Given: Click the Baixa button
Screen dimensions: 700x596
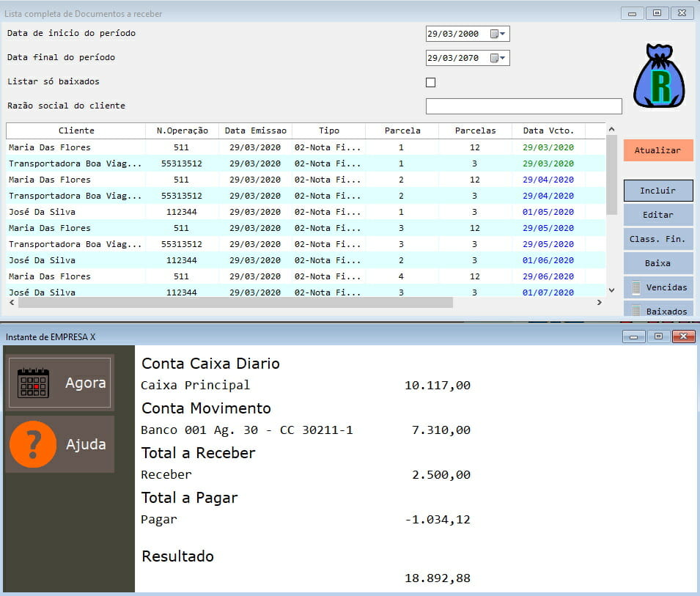Looking at the screenshot, I should pos(658,263).
